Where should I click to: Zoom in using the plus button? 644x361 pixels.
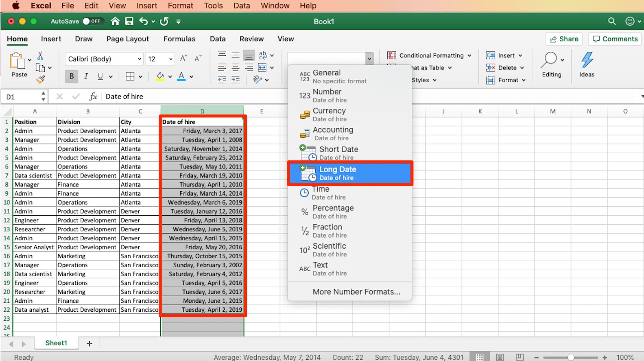[x=605, y=357]
